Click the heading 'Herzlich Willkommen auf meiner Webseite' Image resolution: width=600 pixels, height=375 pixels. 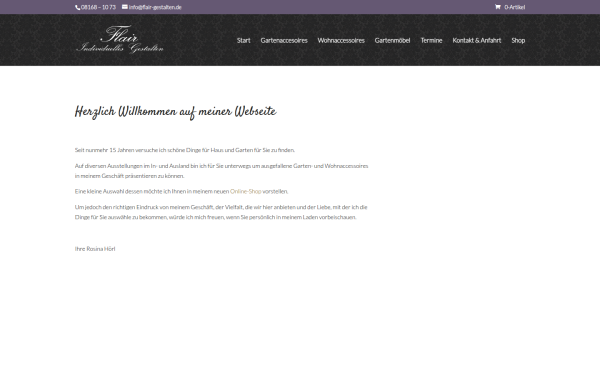176,112
